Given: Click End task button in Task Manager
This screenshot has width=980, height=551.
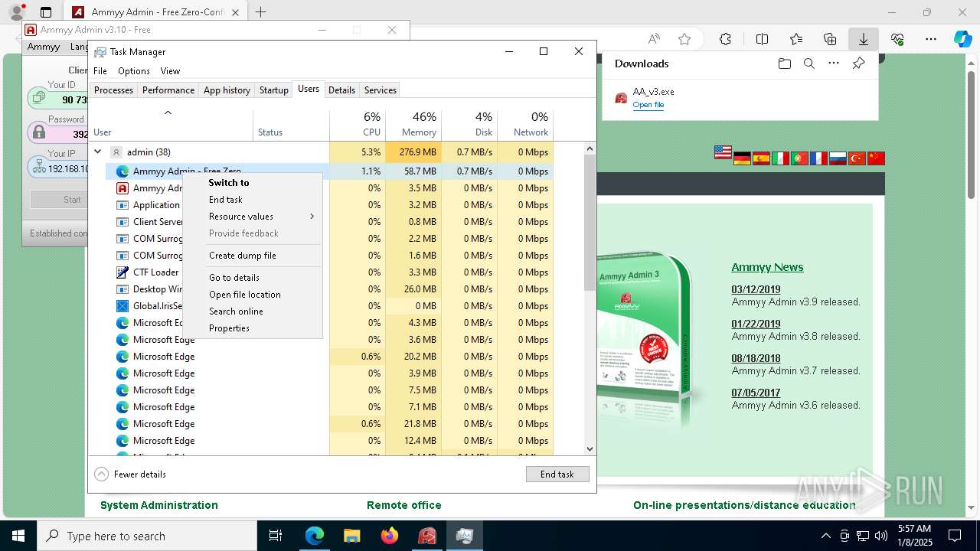Looking at the screenshot, I should (557, 474).
